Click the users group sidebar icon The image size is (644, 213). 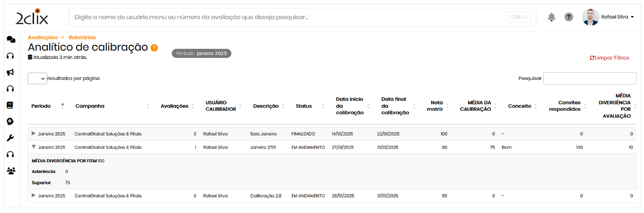coord(11,171)
